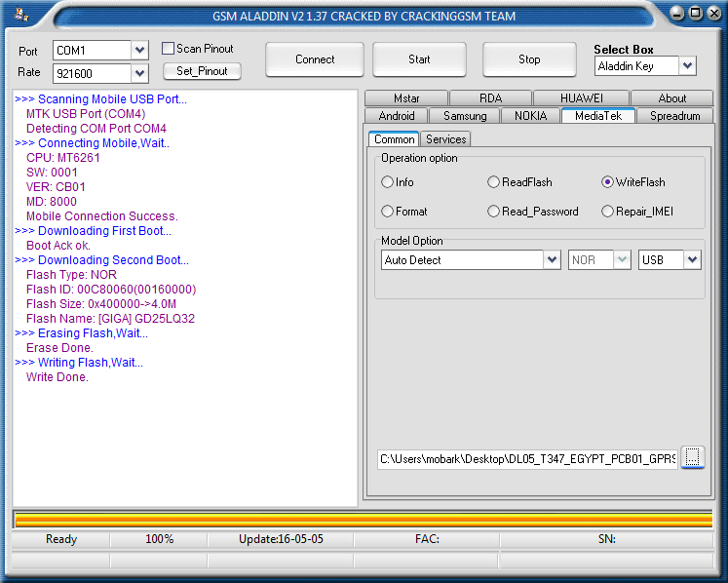Minimize the GSM Aladdin window

pyautogui.click(x=677, y=14)
